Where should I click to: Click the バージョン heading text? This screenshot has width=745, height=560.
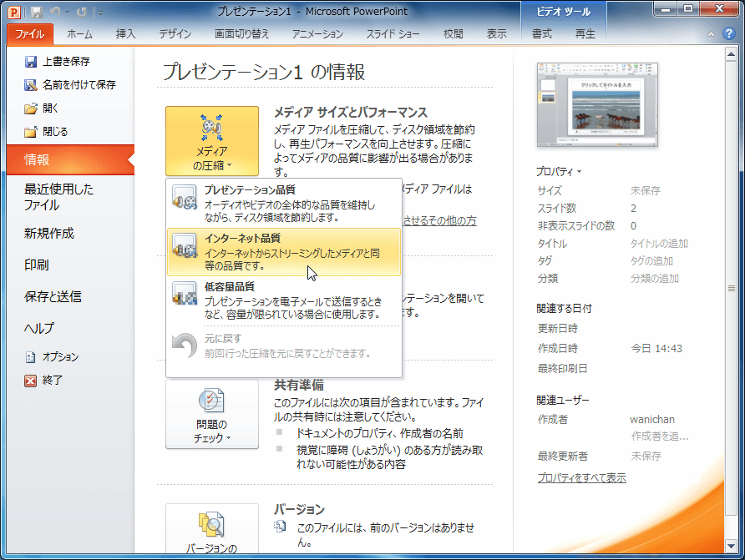pyautogui.click(x=299, y=510)
